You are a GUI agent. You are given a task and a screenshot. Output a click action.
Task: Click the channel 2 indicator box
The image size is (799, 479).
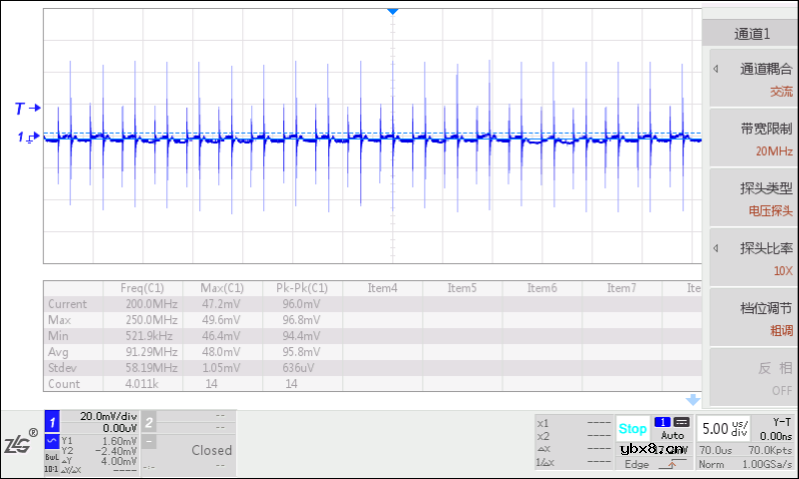tap(148, 421)
